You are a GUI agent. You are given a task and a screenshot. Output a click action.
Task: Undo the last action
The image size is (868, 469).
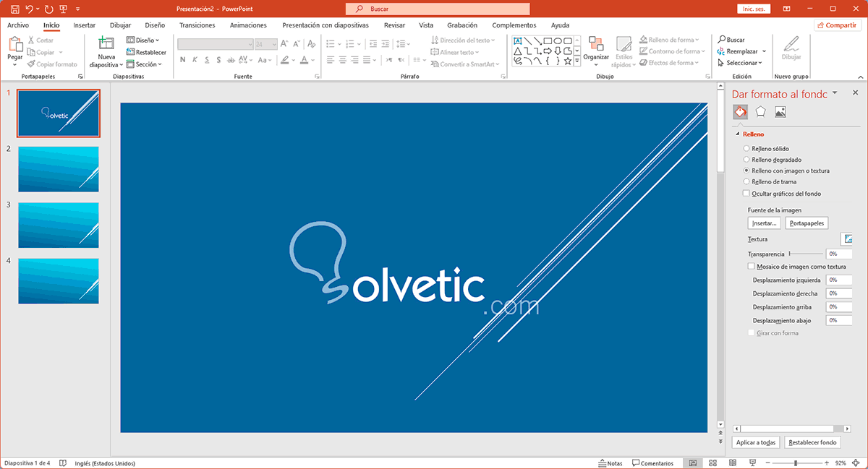(29, 9)
